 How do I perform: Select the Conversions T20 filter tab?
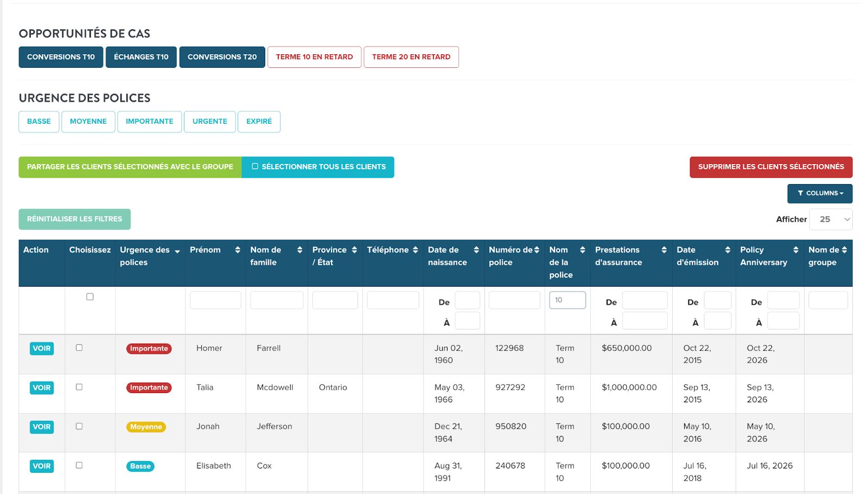click(x=222, y=57)
